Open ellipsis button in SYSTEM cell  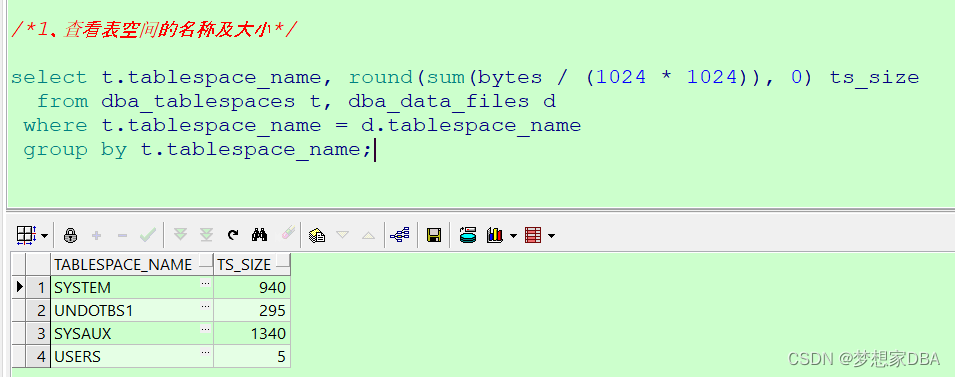(x=206, y=283)
